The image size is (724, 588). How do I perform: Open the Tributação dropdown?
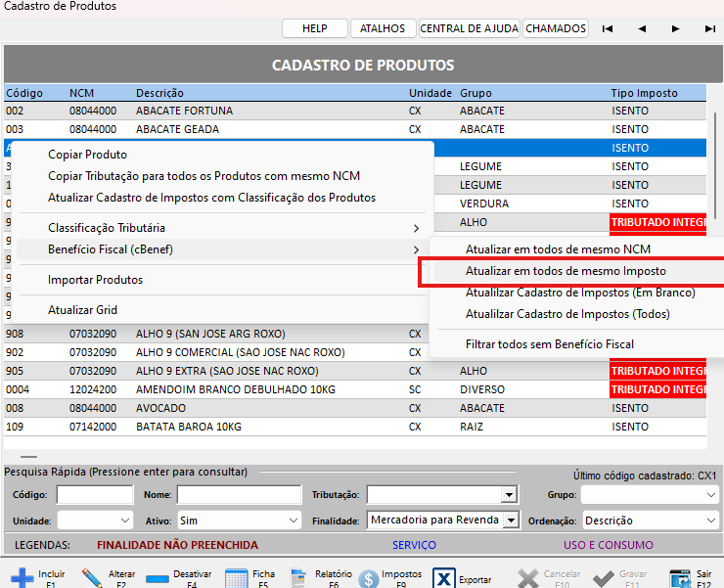508,495
